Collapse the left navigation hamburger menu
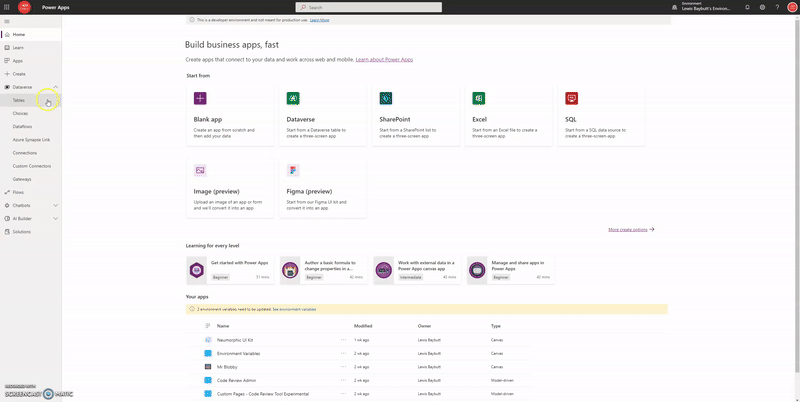 (7, 21)
